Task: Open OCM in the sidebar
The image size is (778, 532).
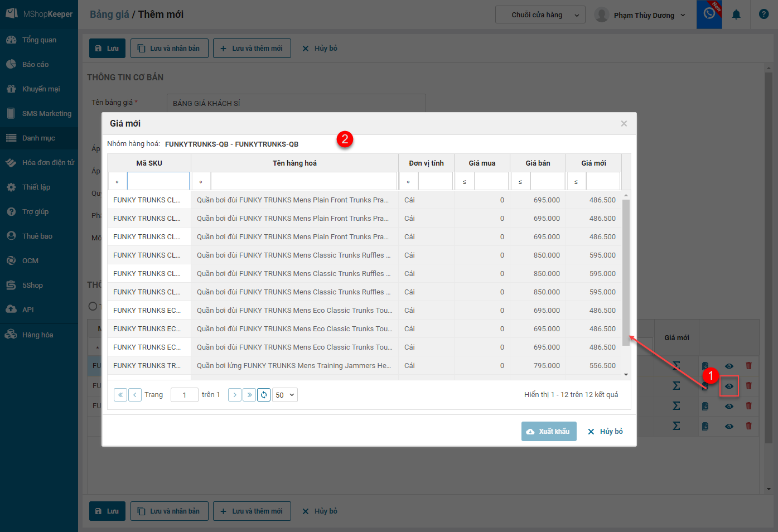Action: [x=39, y=260]
